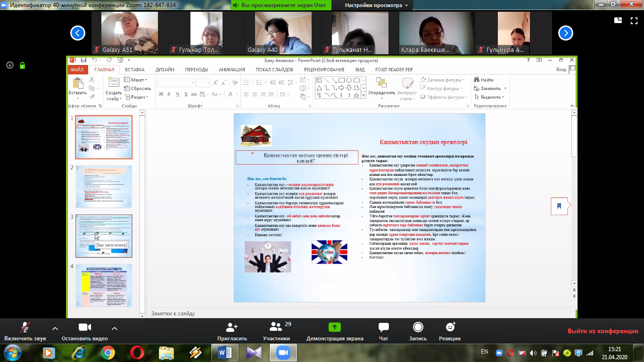Toggle bold formatting in the Шрифт group
The height and width of the screenshot is (362, 644).
coord(161,94)
